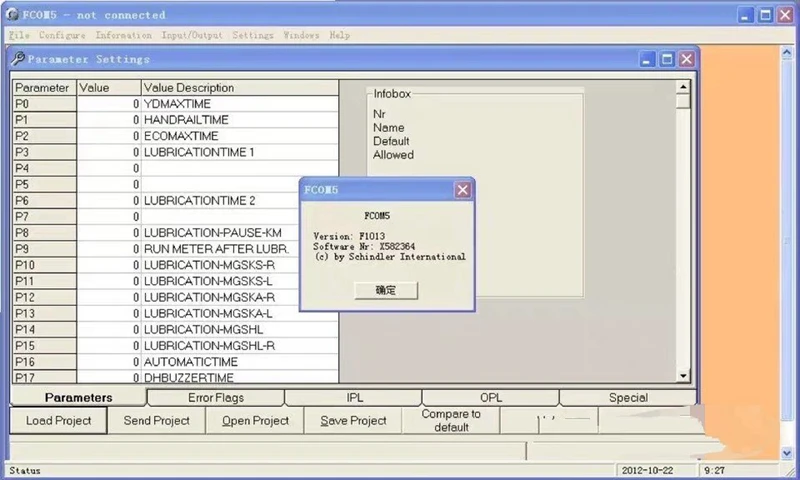Click the RUN METER AFTER LUBR. cell

[x=220, y=249]
